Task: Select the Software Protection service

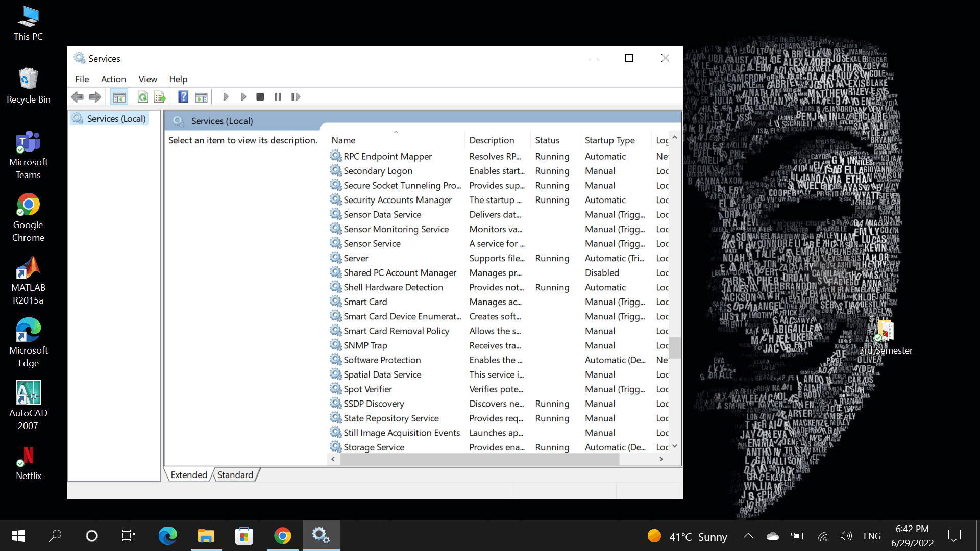Action: coord(382,360)
